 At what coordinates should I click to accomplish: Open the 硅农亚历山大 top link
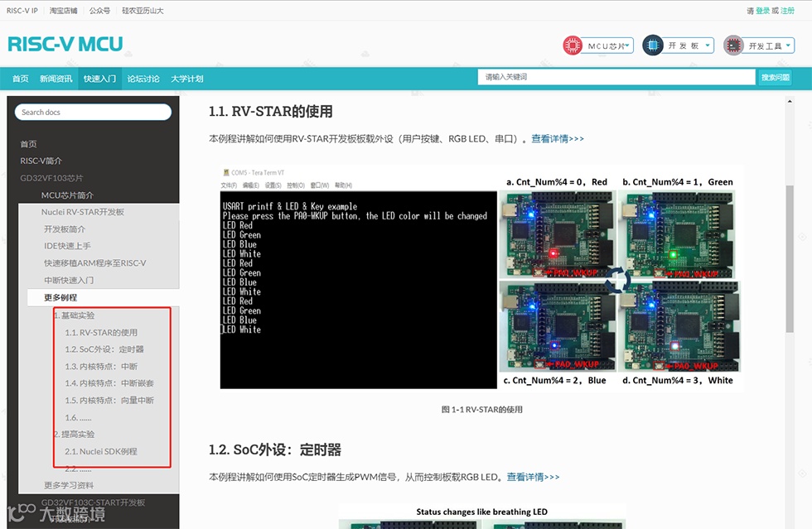point(143,11)
